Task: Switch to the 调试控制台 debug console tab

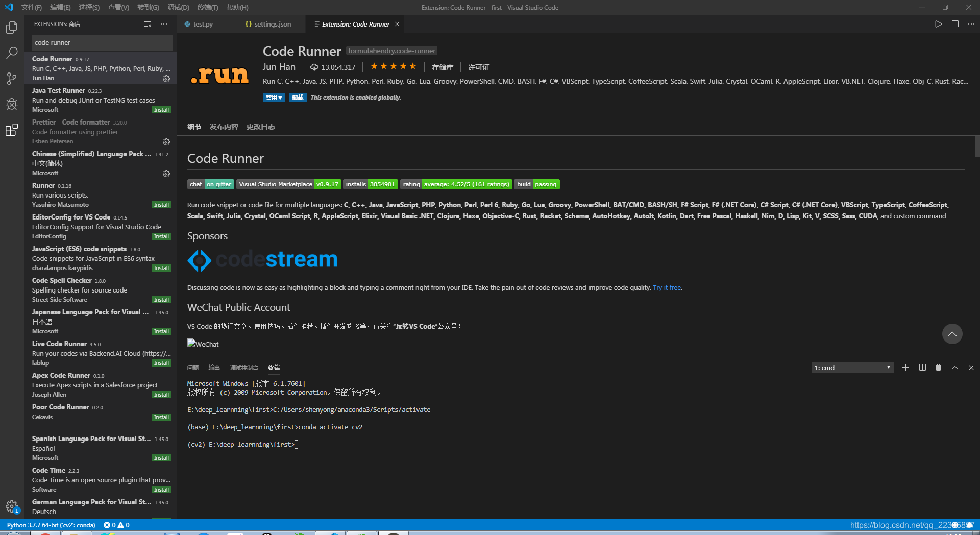Action: point(244,368)
